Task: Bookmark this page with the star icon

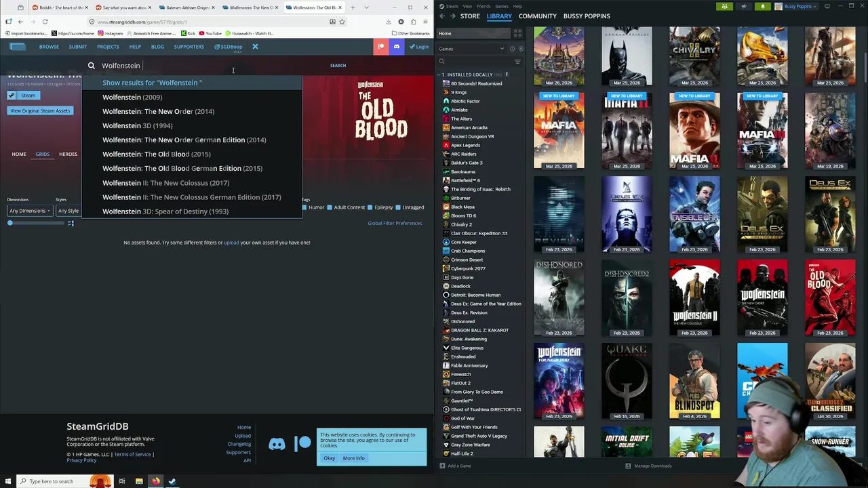Action: [342, 22]
